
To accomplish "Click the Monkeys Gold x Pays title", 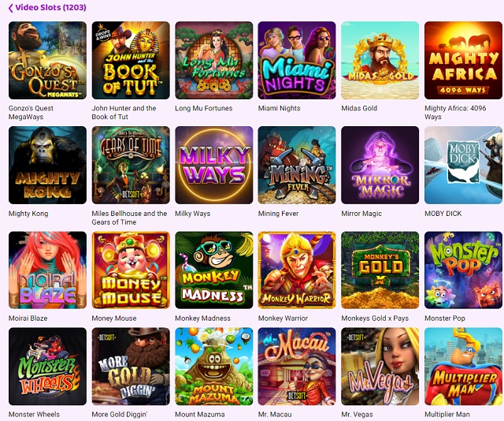I will [375, 319].
